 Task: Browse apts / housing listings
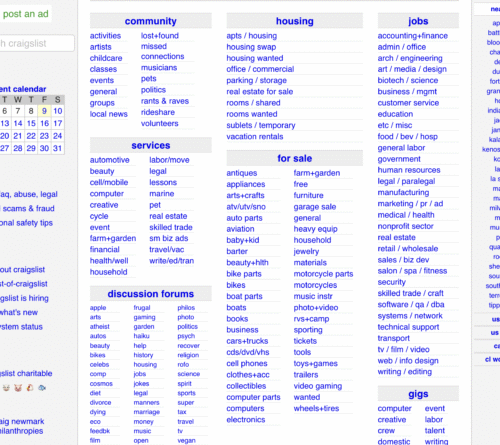coord(252,36)
